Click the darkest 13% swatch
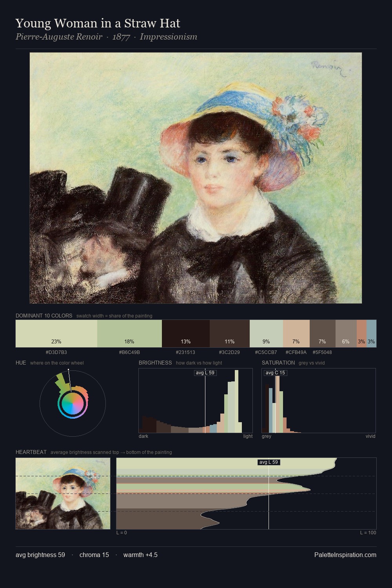The image size is (392, 588). [x=186, y=334]
